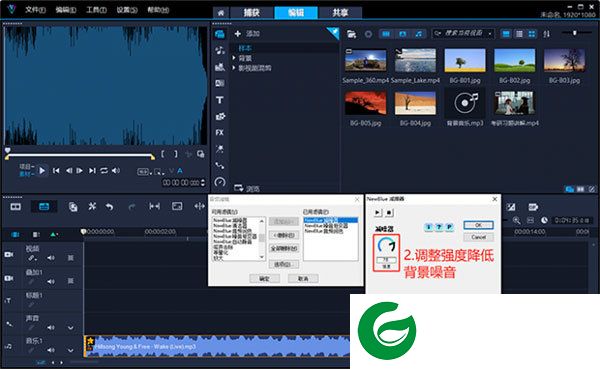Open the Transition library icon

[x=220, y=84]
